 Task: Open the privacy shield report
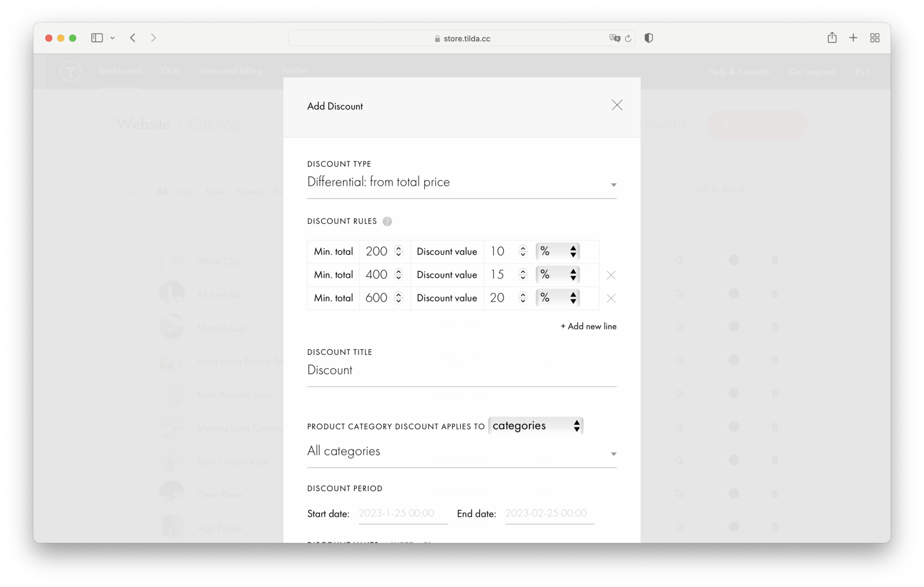click(649, 38)
